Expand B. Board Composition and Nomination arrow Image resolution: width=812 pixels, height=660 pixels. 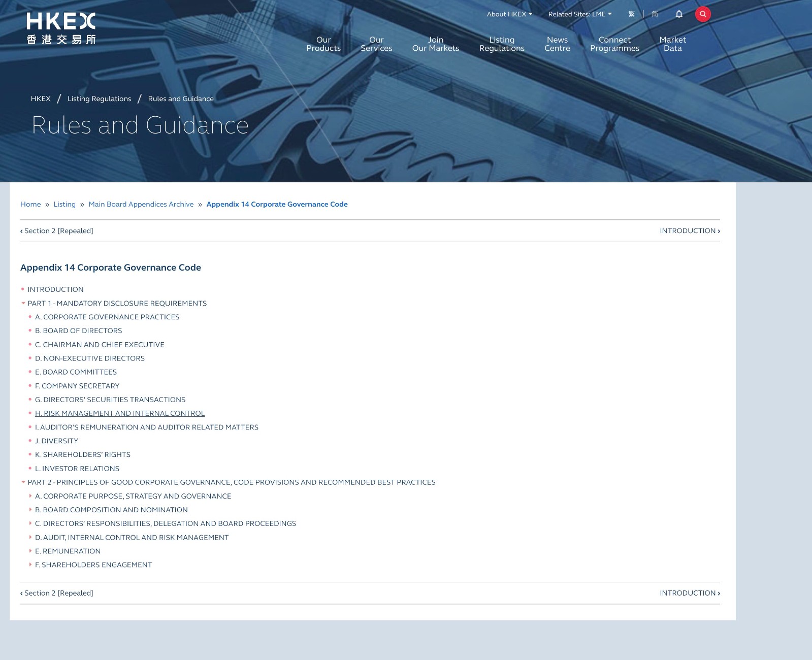pos(30,510)
